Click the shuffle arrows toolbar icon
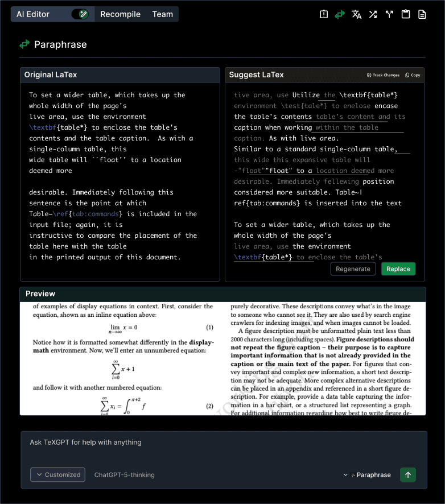This screenshot has width=445, height=504. tap(373, 14)
